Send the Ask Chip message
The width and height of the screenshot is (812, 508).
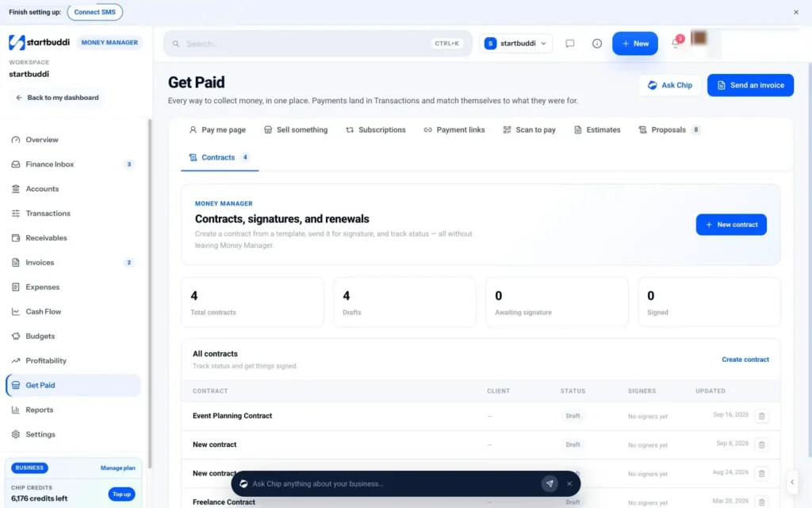coord(550,483)
